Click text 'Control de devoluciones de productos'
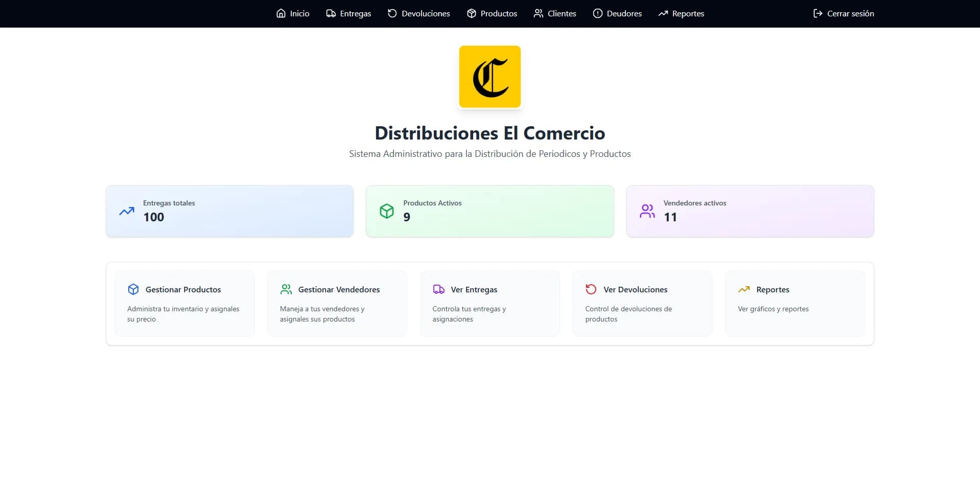Image resolution: width=980 pixels, height=483 pixels. (x=628, y=314)
